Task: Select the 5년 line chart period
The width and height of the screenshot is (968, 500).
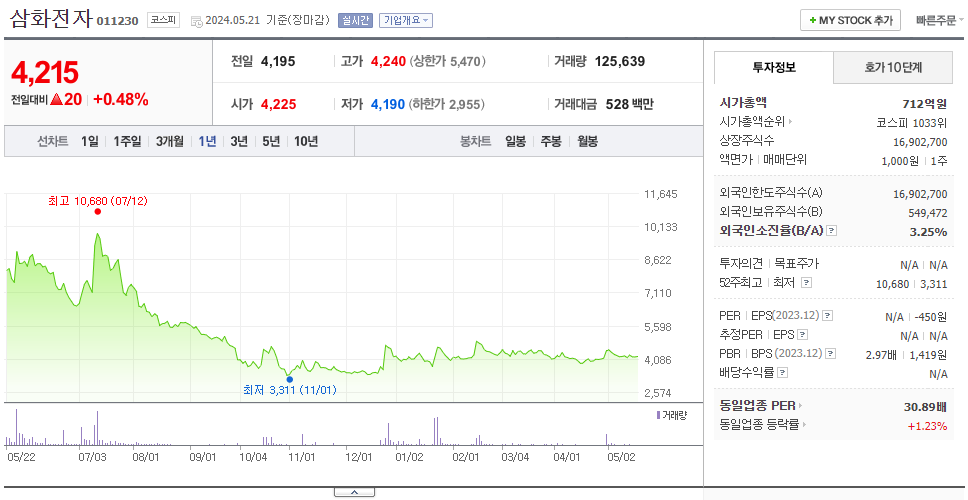Action: [271, 141]
